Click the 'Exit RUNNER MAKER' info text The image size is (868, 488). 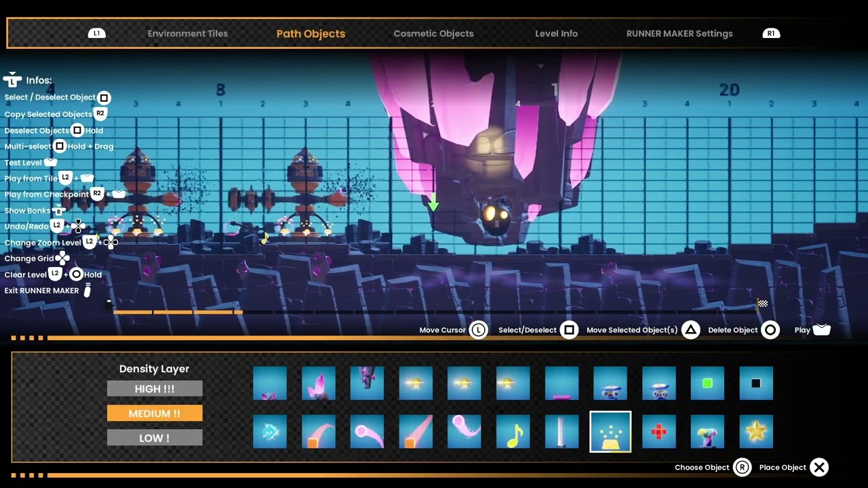tap(41, 291)
